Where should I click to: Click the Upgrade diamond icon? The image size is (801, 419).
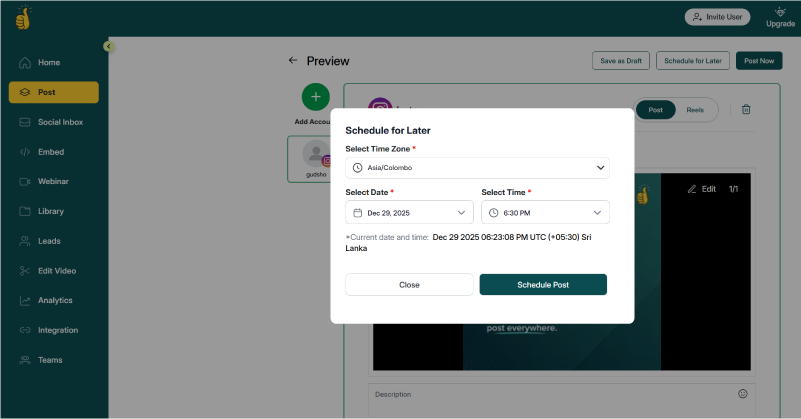click(x=780, y=12)
